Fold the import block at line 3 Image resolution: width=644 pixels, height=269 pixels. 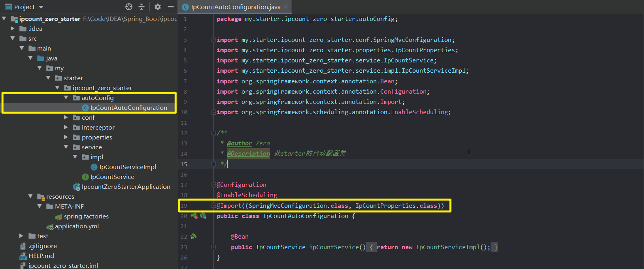[x=213, y=40]
